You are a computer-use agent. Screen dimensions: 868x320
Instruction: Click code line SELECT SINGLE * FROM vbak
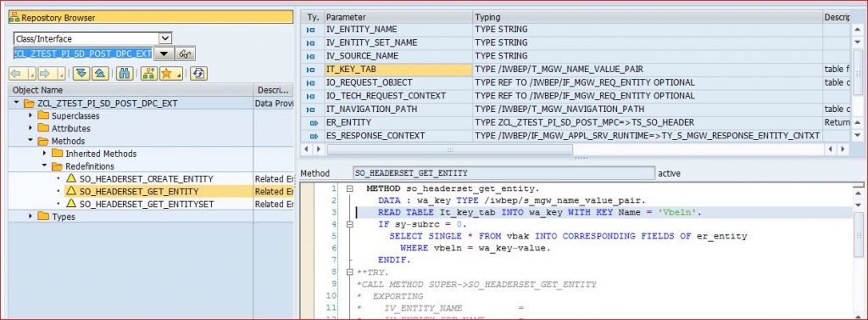tap(568, 236)
